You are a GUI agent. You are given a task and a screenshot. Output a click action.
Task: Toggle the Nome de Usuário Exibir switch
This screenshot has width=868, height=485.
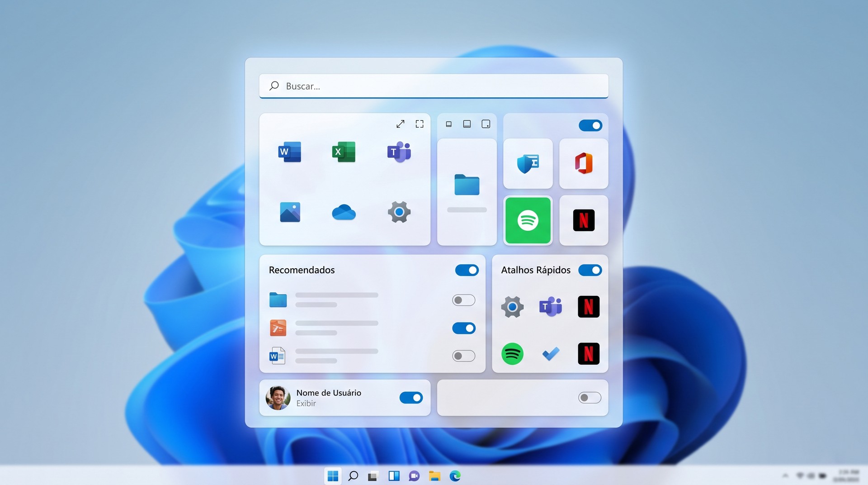coord(411,398)
